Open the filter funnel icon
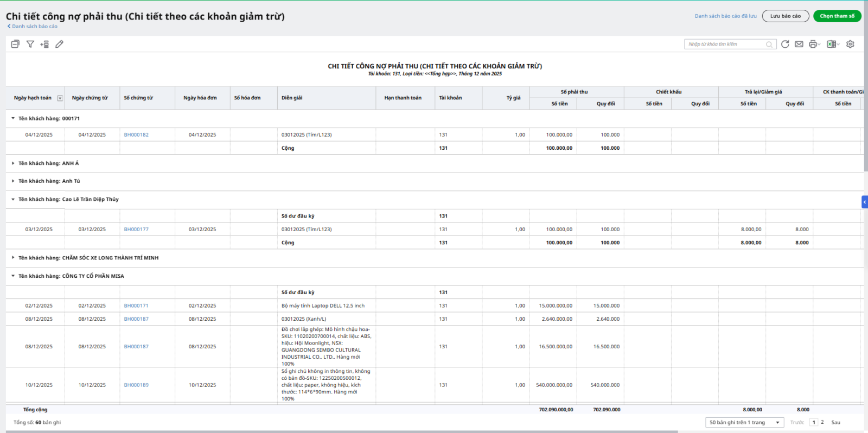 [30, 44]
